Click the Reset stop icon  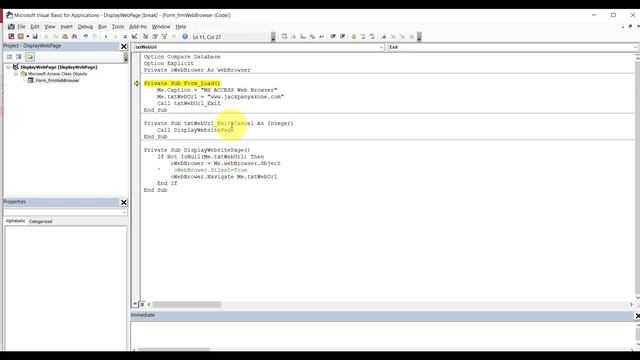(x=125, y=37)
